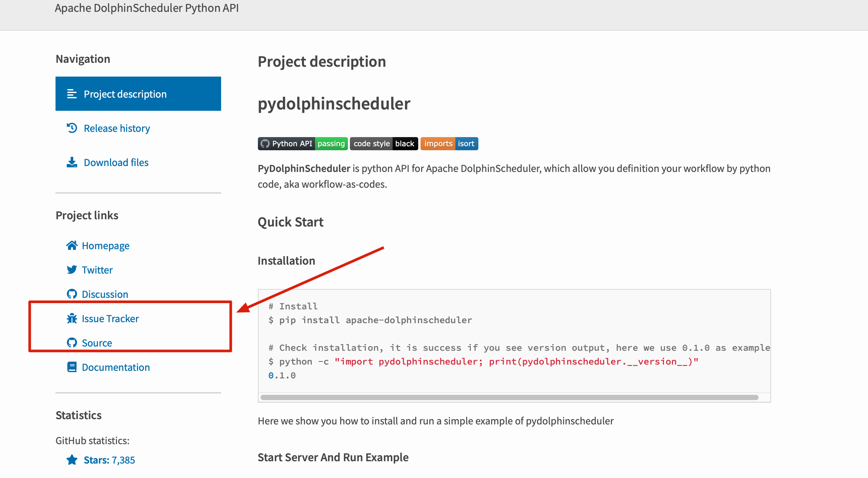The height and width of the screenshot is (478, 868).
Task: Click the Download files arrow icon
Action: click(x=72, y=162)
